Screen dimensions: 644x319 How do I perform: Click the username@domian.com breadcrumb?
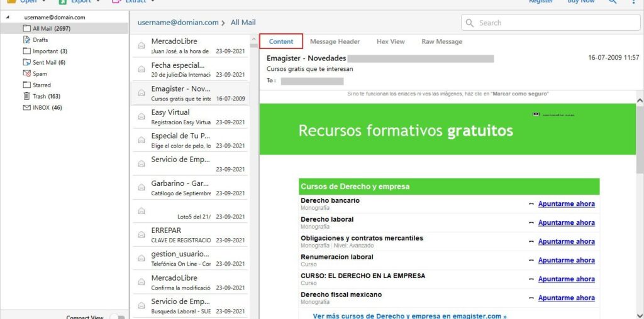point(178,23)
